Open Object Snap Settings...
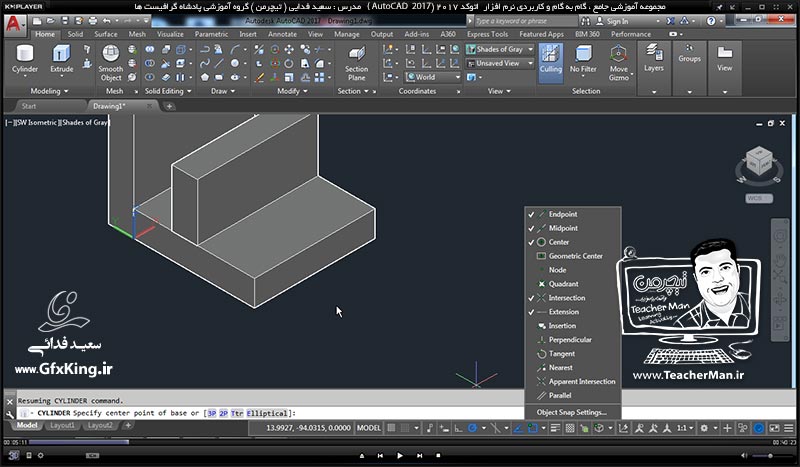 [572, 412]
